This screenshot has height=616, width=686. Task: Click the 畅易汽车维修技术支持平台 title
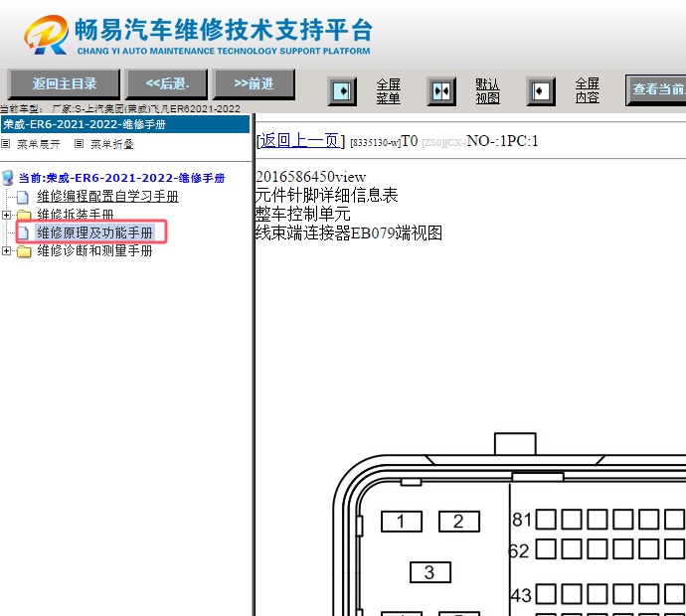(224, 30)
